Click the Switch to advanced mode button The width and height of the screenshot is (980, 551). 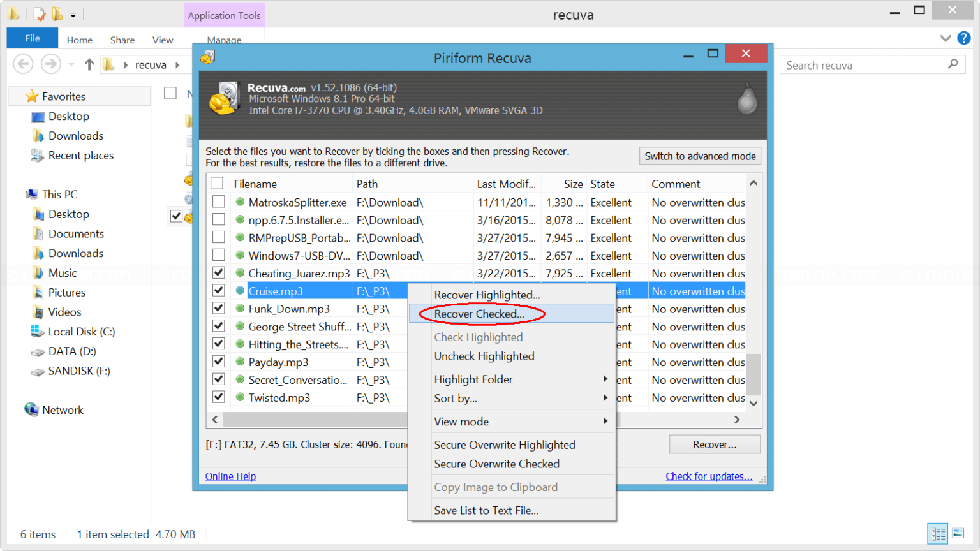pos(699,156)
